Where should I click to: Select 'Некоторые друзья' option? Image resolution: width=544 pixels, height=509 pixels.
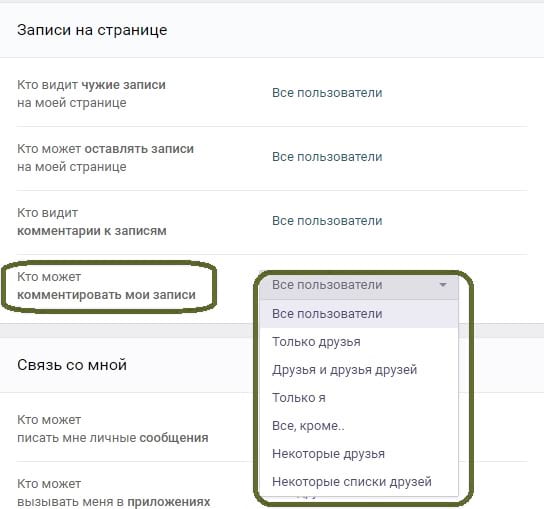pos(359,454)
